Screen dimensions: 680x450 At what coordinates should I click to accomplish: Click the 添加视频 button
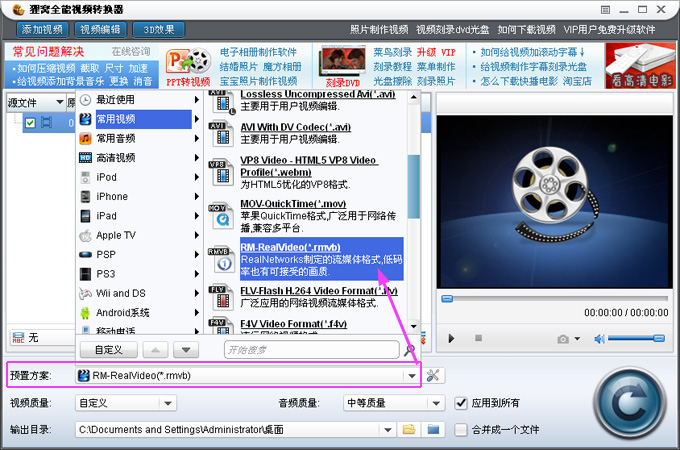click(x=42, y=29)
